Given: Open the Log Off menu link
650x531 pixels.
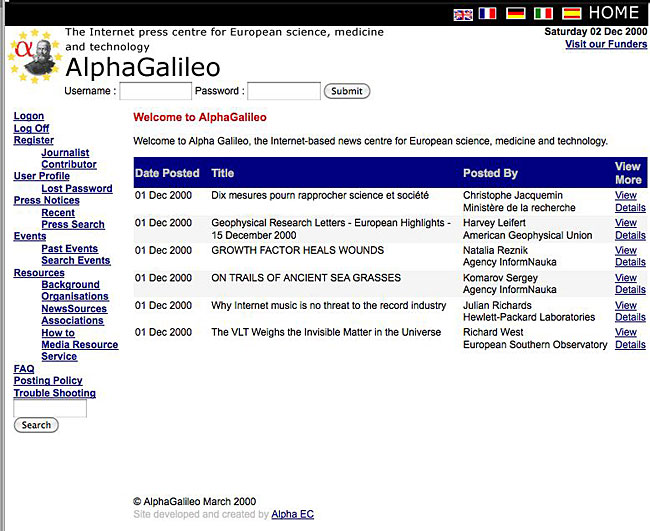Looking at the screenshot, I should [x=31, y=129].
